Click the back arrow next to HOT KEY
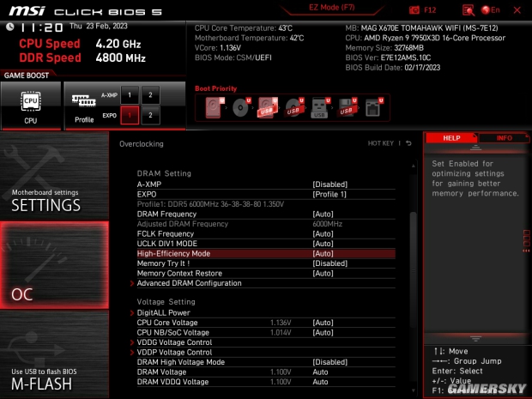 (x=408, y=143)
